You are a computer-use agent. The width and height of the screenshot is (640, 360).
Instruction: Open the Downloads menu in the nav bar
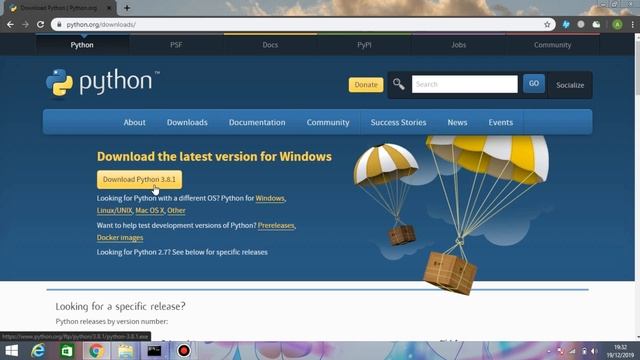pos(187,122)
